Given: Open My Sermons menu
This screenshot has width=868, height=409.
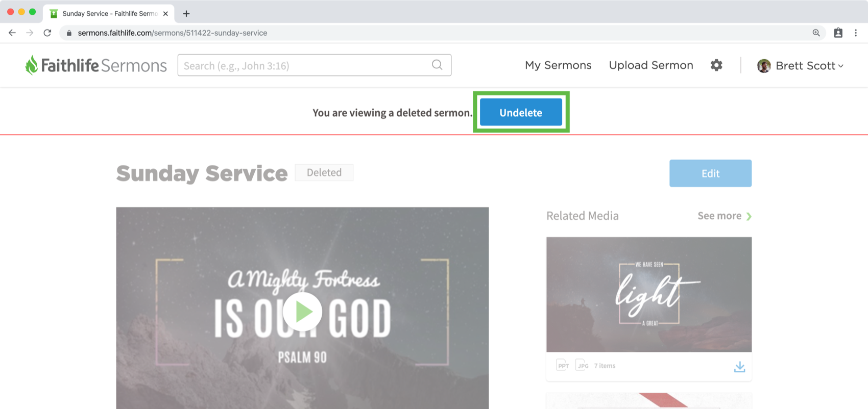Looking at the screenshot, I should (x=558, y=65).
